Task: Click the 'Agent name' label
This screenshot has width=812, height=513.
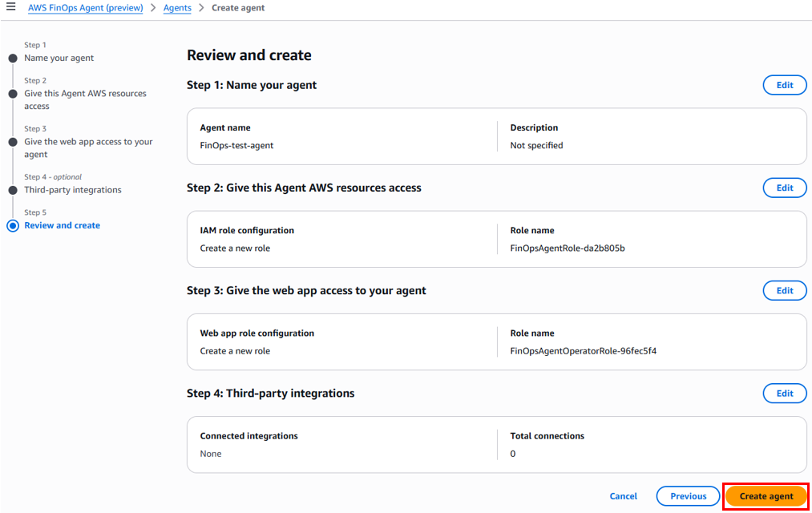Action: (x=225, y=127)
